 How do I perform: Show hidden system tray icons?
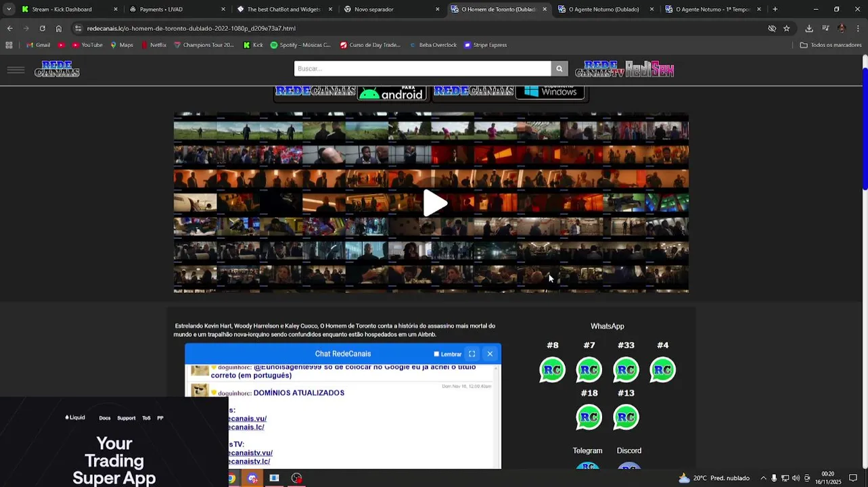763,478
